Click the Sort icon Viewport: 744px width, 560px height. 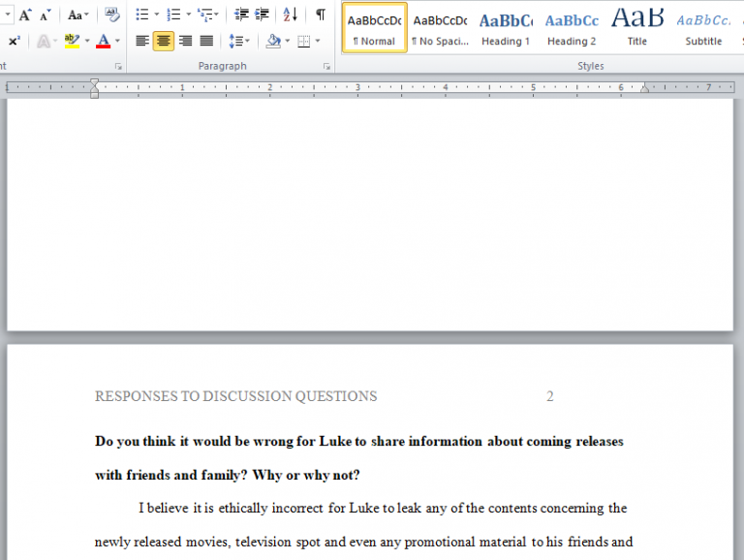[x=291, y=15]
